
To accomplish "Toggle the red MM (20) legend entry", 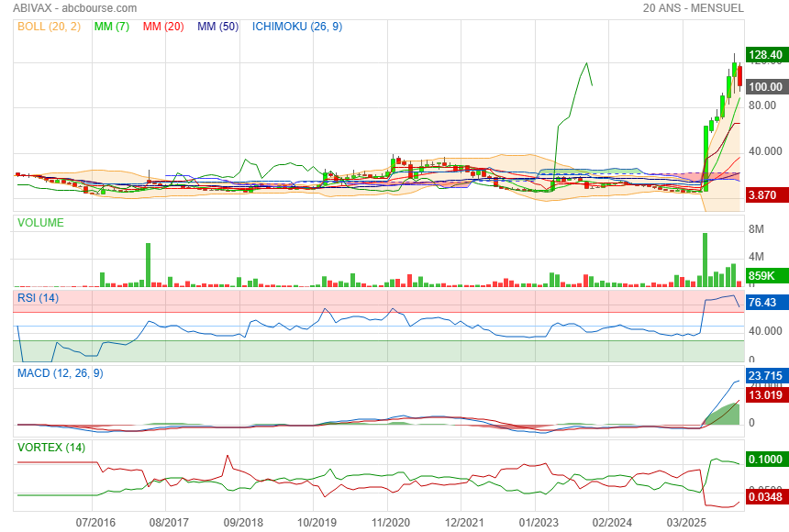I will (x=164, y=27).
